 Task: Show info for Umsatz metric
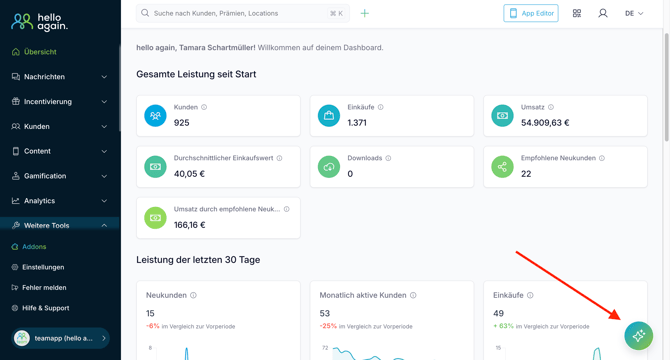[x=551, y=107]
